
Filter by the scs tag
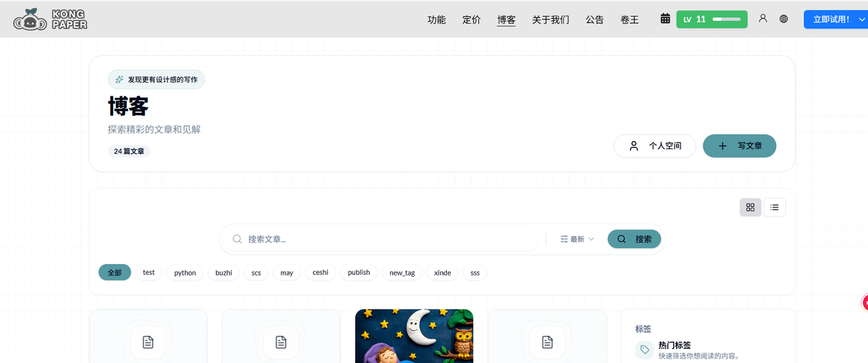pyautogui.click(x=256, y=273)
